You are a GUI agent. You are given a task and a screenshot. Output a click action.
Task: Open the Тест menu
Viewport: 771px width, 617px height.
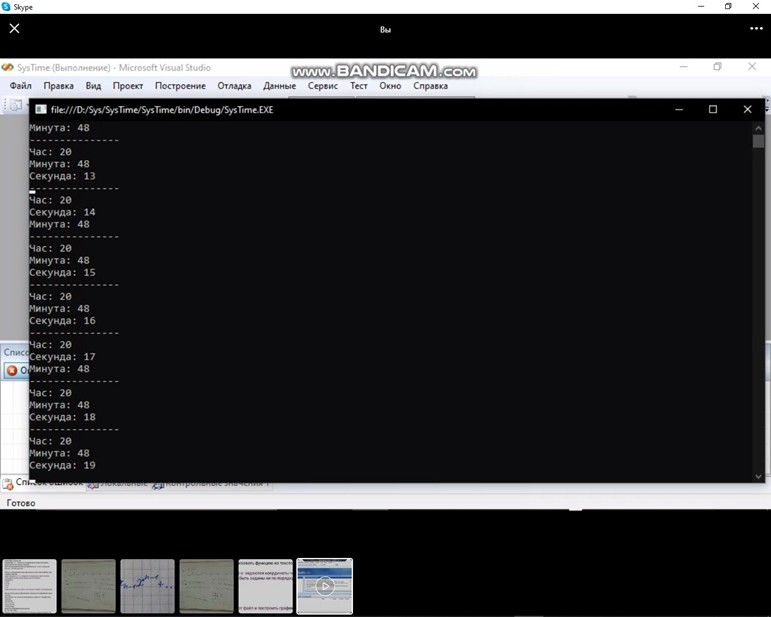coord(359,86)
